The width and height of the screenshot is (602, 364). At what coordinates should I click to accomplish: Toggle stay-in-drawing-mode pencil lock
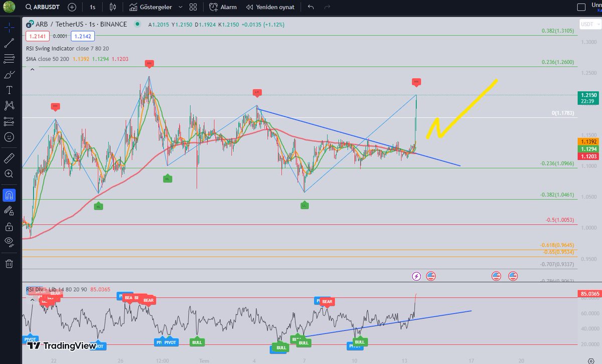pyautogui.click(x=9, y=211)
